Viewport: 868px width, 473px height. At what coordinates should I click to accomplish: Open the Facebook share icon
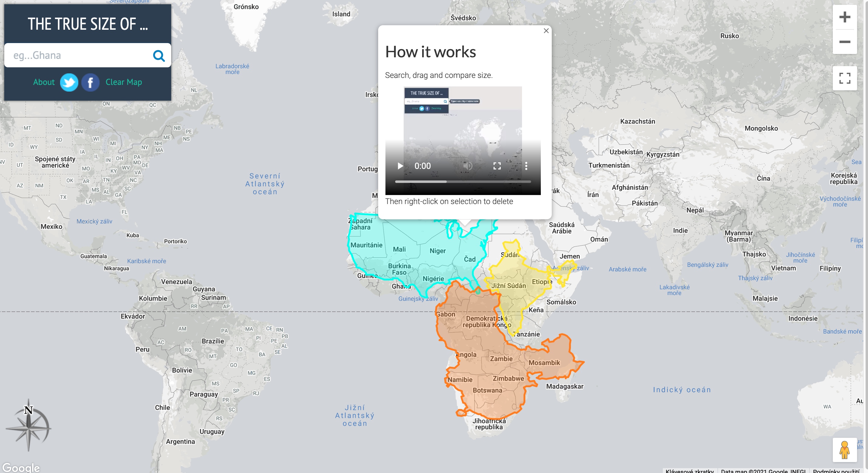90,82
